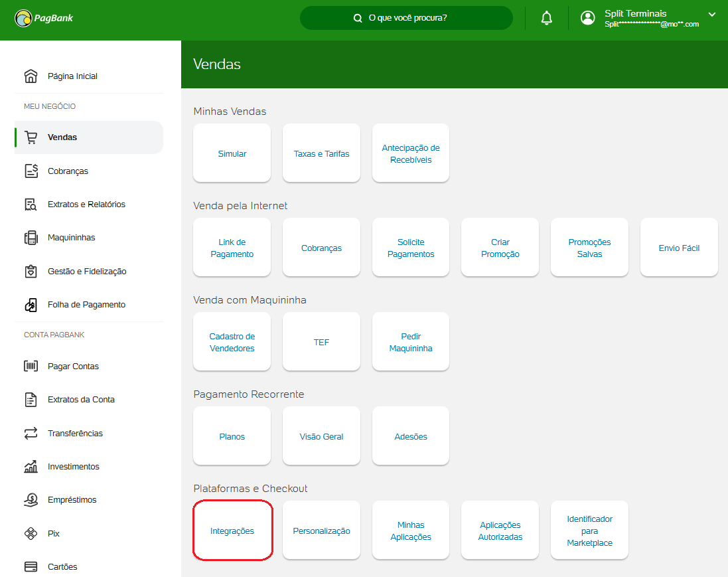
Task: Open Transferências menu label
Action: click(75, 434)
